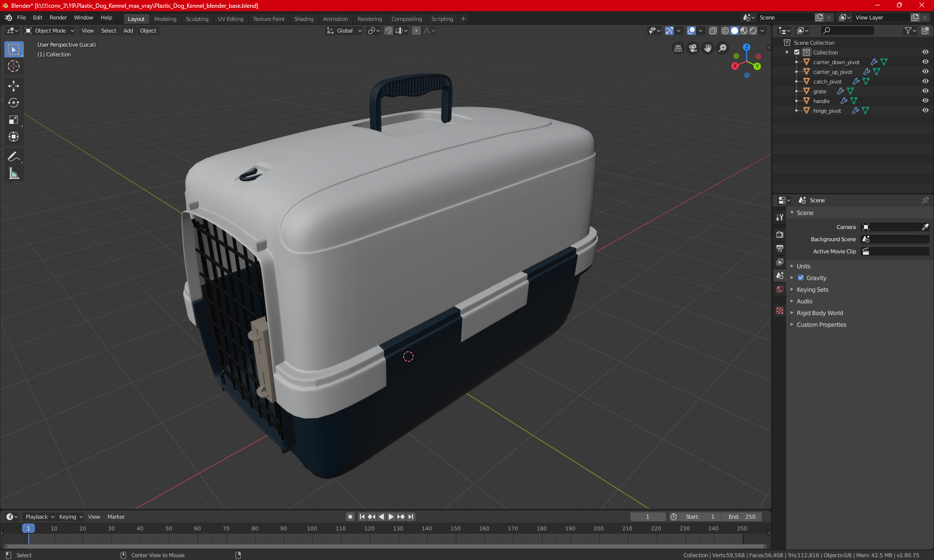Switch to the Modeling workspace tab

coord(165,19)
